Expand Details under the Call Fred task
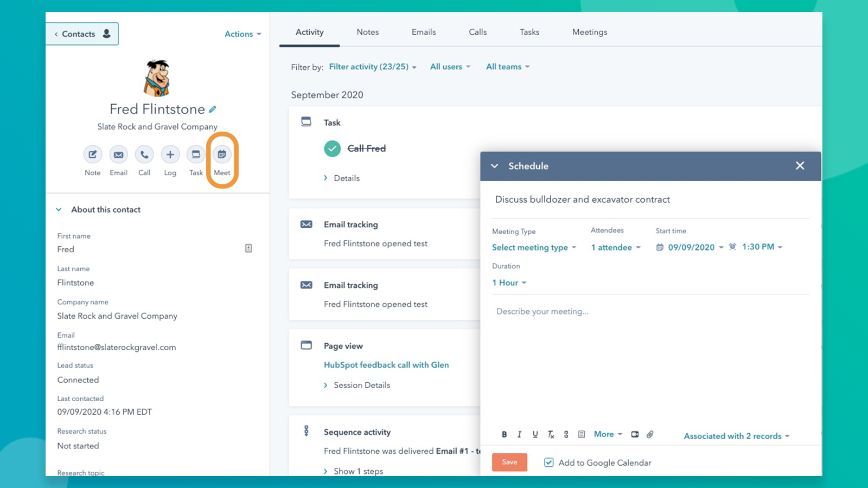 coord(342,178)
